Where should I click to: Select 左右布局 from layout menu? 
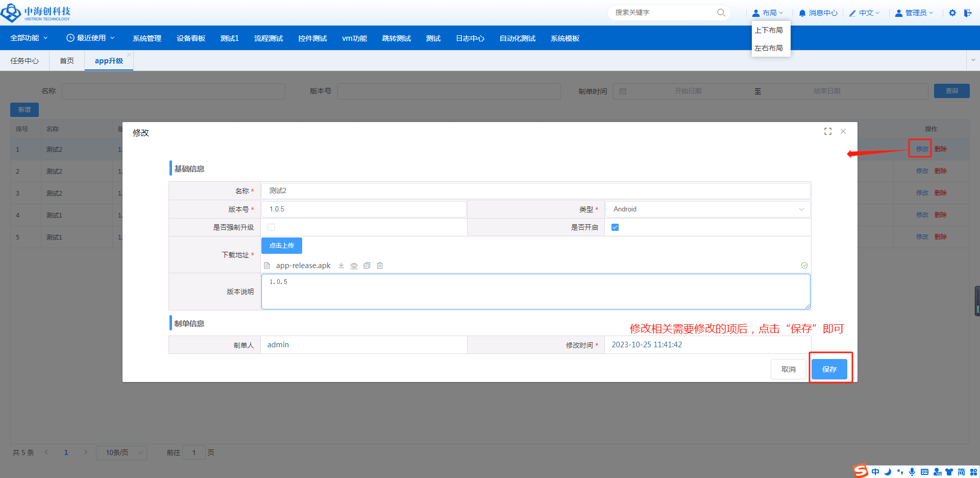769,48
